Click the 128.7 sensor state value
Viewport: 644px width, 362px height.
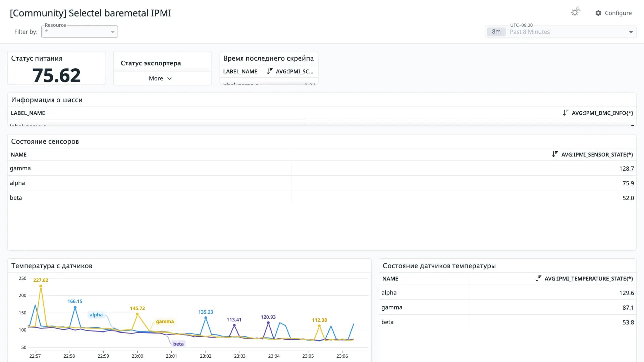point(626,168)
